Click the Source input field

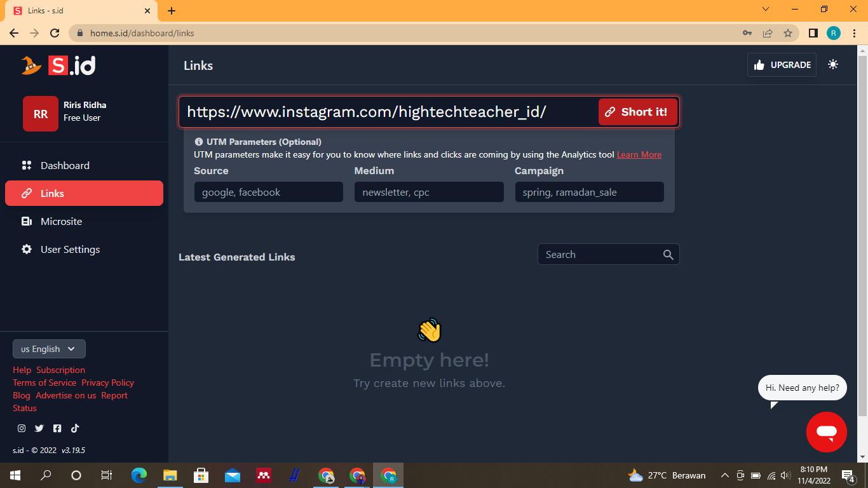pos(268,192)
